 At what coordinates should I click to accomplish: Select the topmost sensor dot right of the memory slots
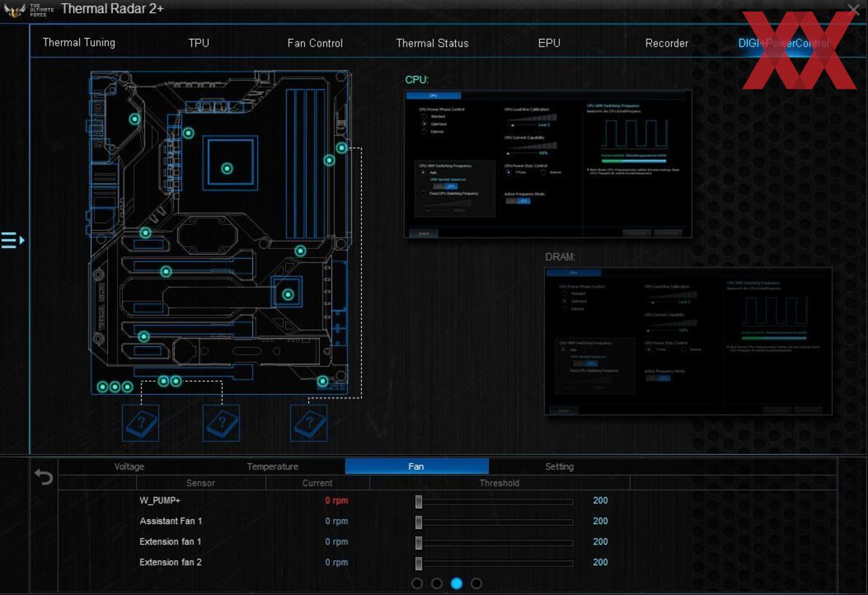click(342, 147)
